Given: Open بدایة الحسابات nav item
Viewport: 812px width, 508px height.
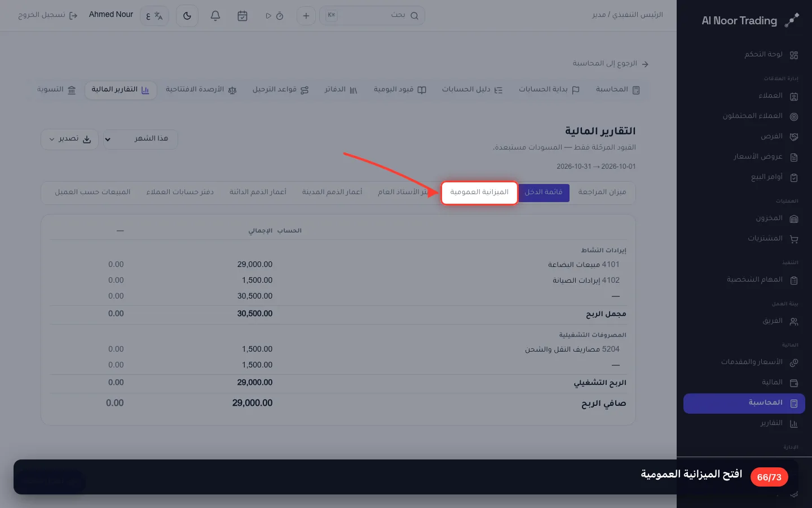Looking at the screenshot, I should coord(549,90).
